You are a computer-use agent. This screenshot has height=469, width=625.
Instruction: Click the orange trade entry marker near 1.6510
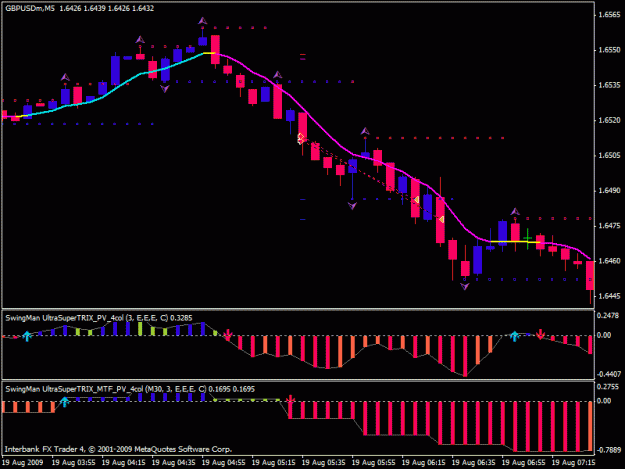pos(301,138)
